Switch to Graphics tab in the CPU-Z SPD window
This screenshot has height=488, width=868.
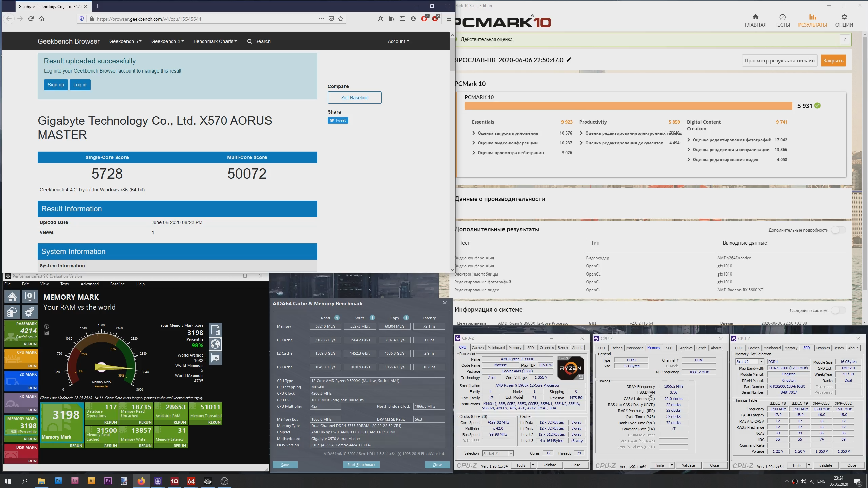pos(823,348)
